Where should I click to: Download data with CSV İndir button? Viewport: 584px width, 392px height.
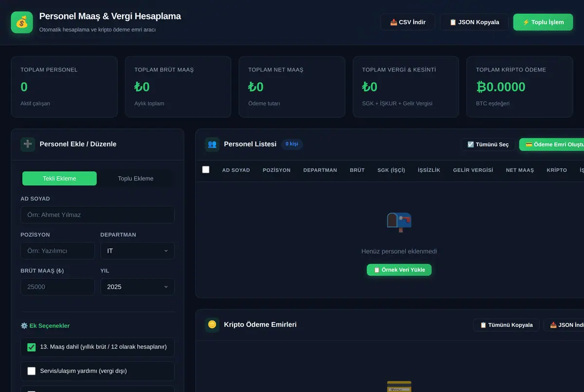[x=408, y=22]
